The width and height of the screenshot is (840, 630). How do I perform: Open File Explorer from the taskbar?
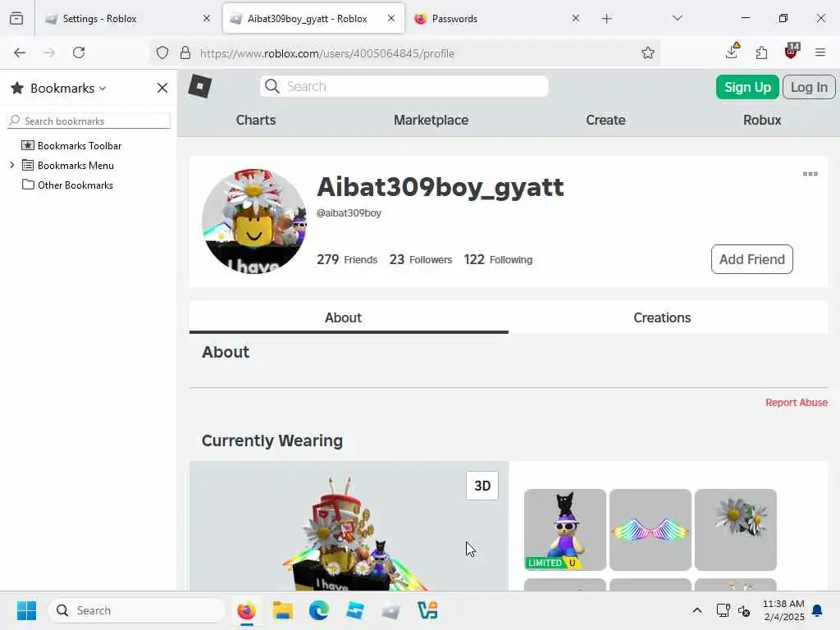tap(282, 610)
